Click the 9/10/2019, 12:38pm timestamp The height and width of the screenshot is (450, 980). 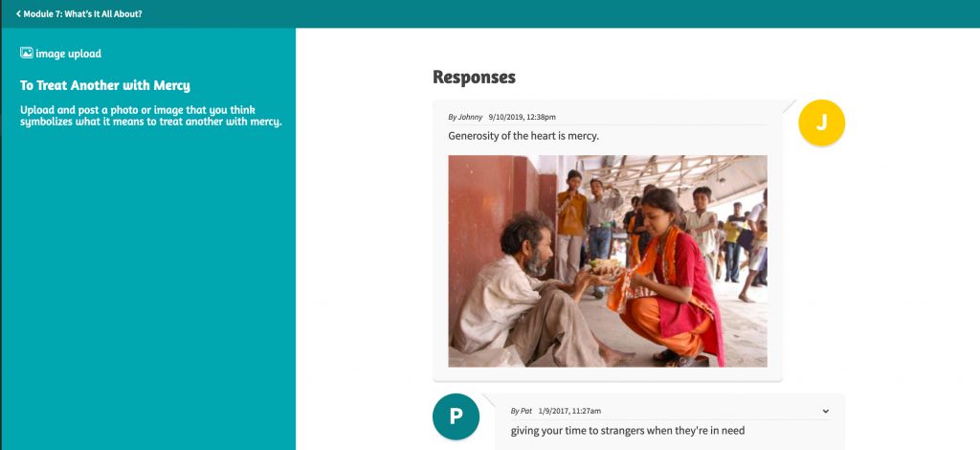pos(522,117)
